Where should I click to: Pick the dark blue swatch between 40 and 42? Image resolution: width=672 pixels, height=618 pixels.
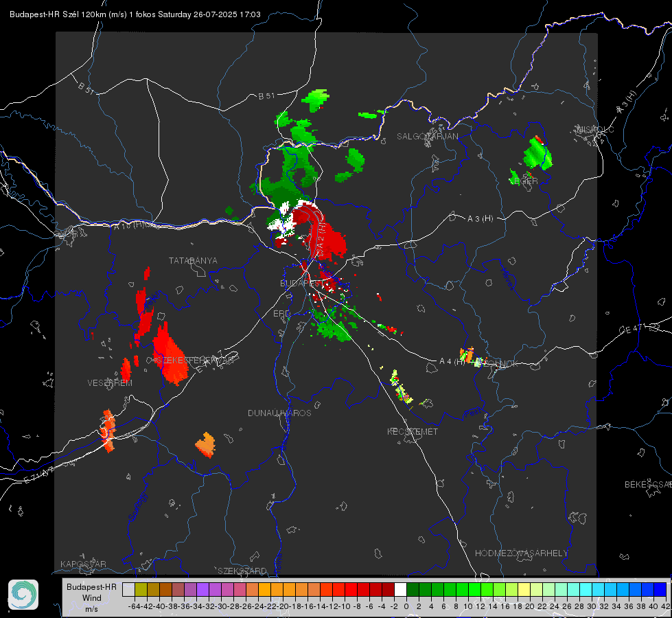pos(660,589)
